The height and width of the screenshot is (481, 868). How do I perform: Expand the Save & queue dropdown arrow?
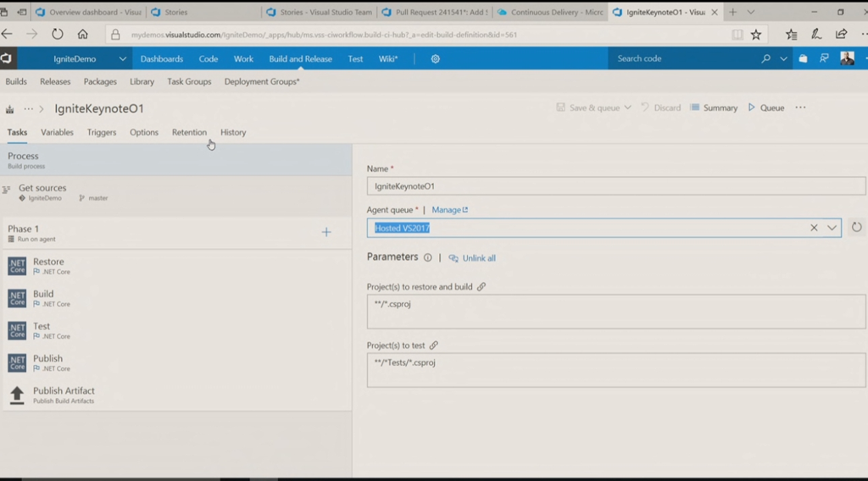point(628,108)
